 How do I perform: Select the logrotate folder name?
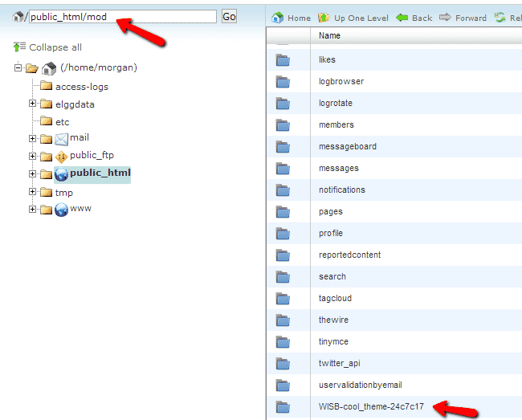click(x=335, y=103)
